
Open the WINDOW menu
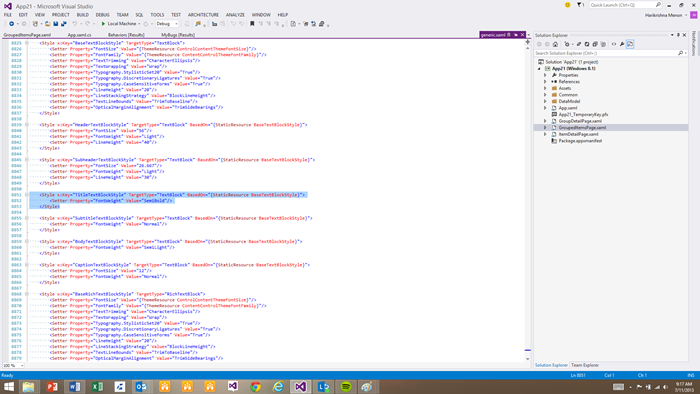point(261,15)
